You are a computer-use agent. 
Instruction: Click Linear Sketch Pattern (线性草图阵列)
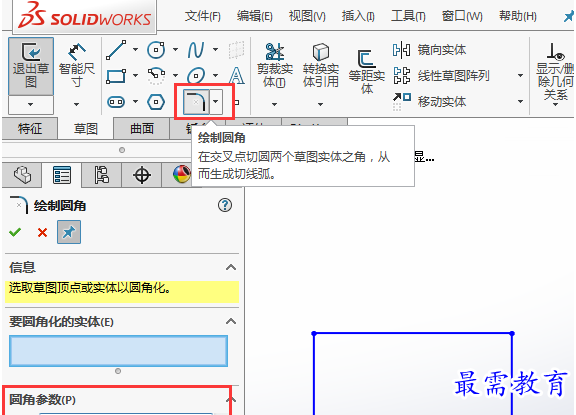pyautogui.click(x=442, y=76)
